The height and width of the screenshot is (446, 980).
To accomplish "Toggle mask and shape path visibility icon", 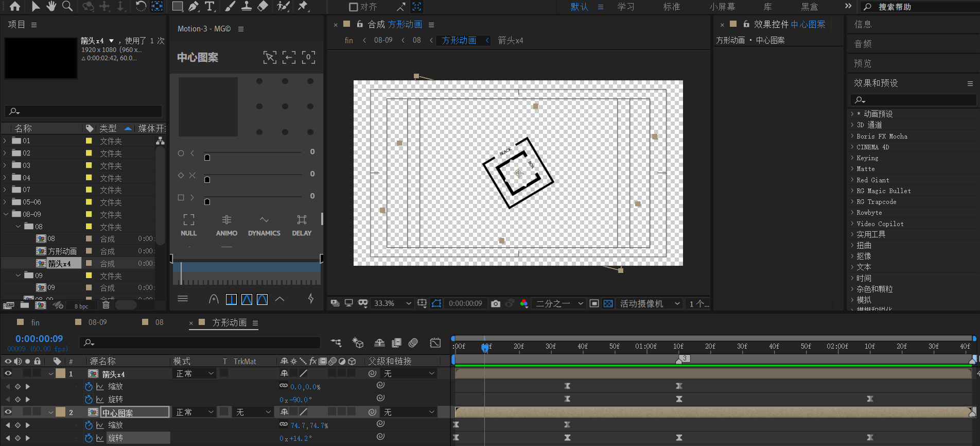I will coord(436,303).
